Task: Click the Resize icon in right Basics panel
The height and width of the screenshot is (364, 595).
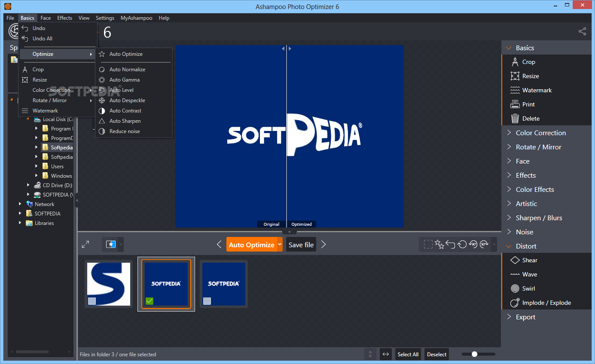Action: coord(515,76)
